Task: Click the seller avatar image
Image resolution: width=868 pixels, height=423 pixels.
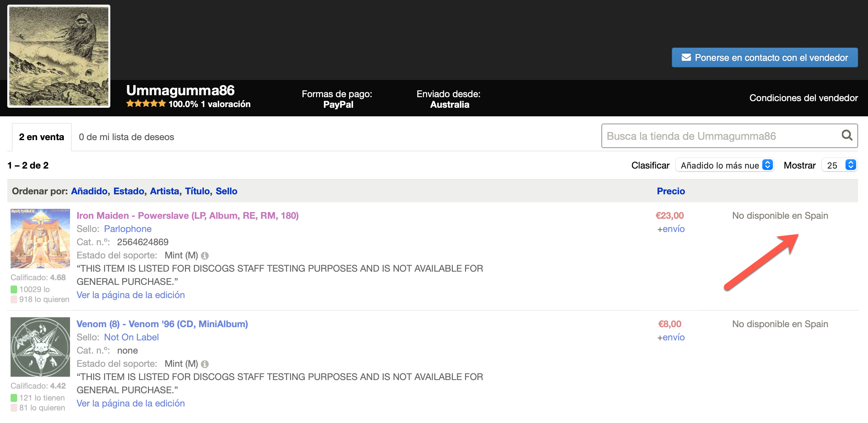Action: click(59, 56)
